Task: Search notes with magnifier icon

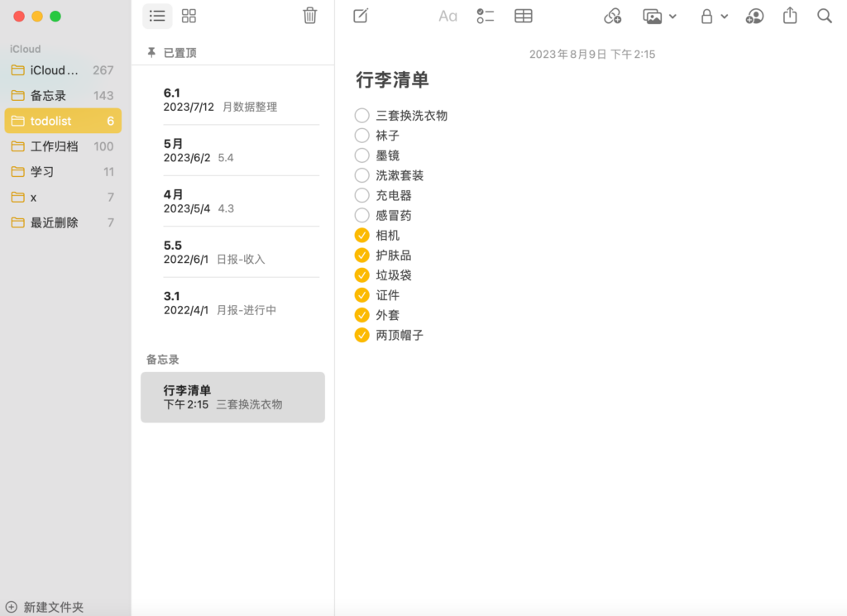Action: (825, 16)
